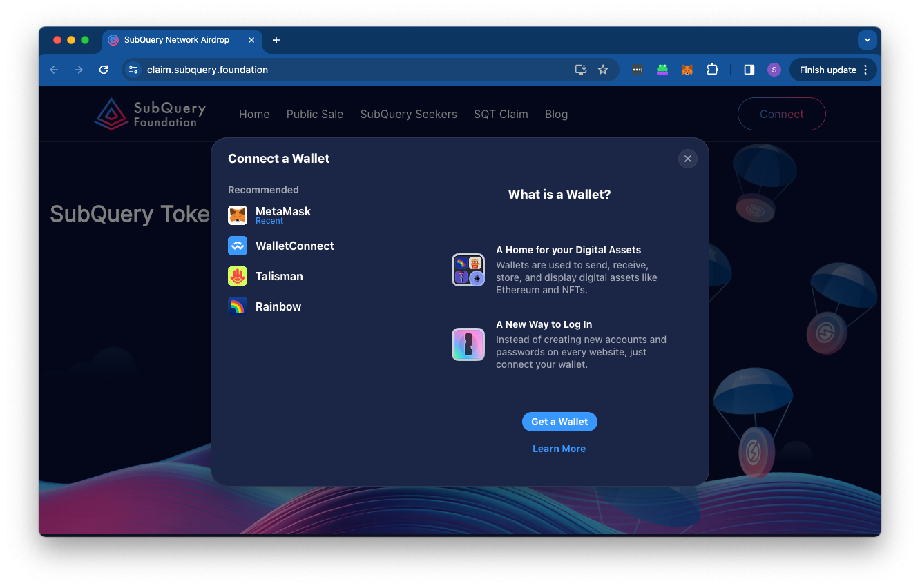
Task: Select the Talisman wallet icon
Action: click(238, 276)
